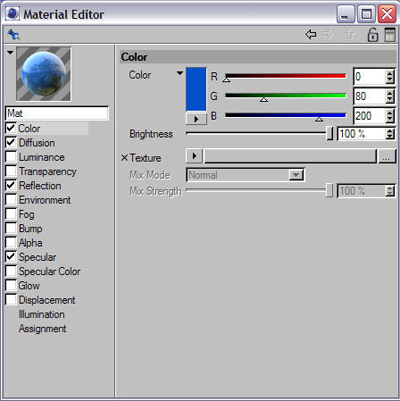Close the Material Editor window
The image size is (400, 401).
(x=387, y=14)
